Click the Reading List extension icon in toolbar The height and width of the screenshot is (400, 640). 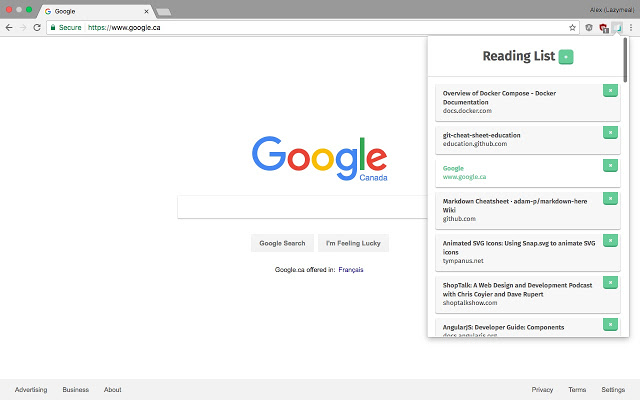pyautogui.click(x=617, y=28)
